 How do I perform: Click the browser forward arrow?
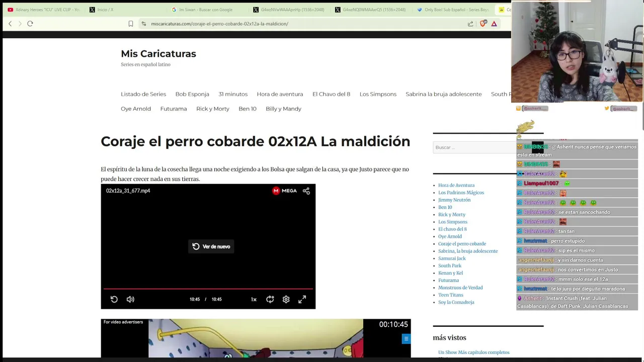click(20, 24)
